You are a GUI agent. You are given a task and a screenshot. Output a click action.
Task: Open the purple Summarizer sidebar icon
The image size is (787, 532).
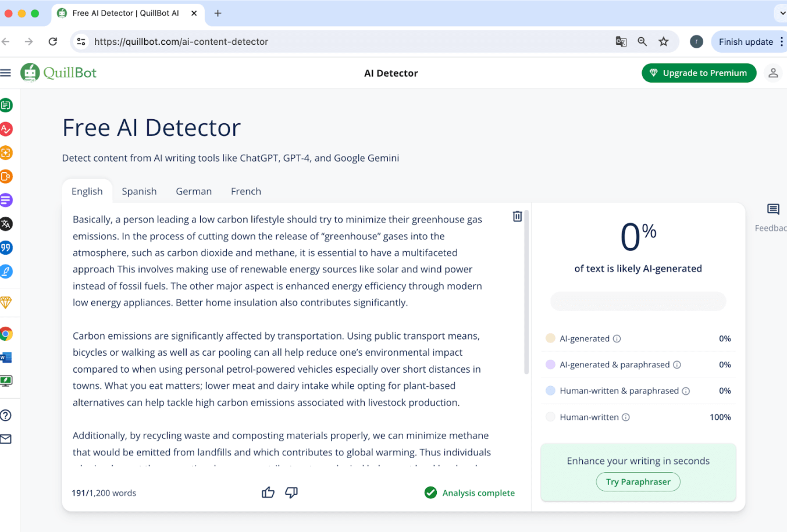[6, 200]
